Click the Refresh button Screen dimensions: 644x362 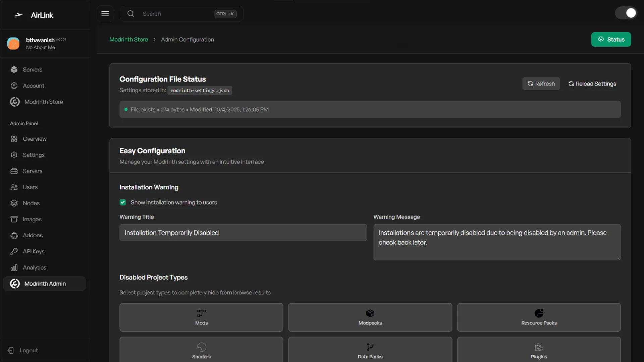(541, 84)
